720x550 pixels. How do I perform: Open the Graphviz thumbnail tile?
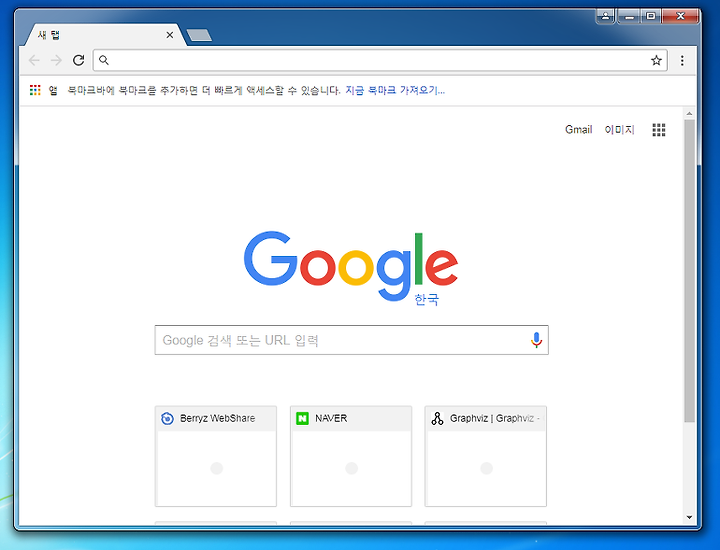[x=485, y=456]
